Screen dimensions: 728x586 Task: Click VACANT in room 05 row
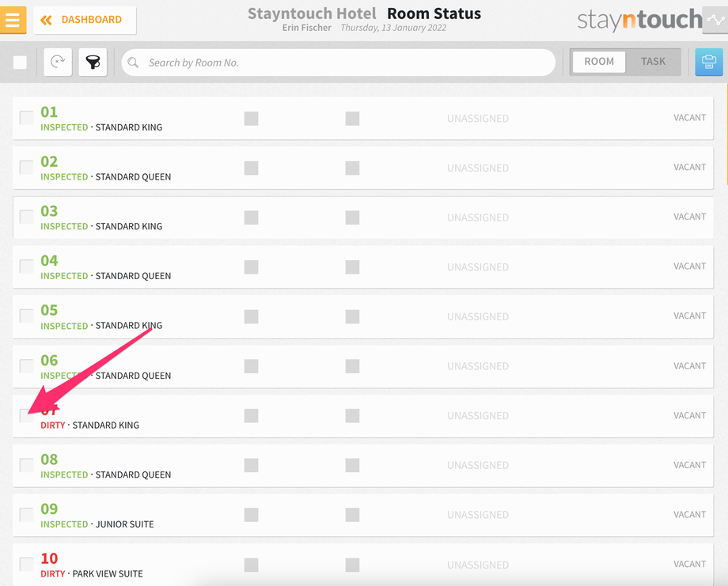pos(689,316)
